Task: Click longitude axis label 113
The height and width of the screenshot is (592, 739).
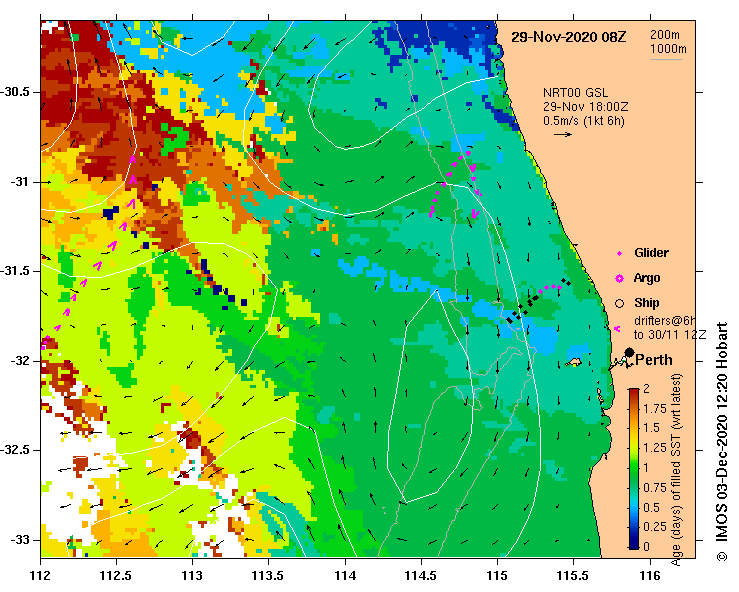Action: coord(192,576)
